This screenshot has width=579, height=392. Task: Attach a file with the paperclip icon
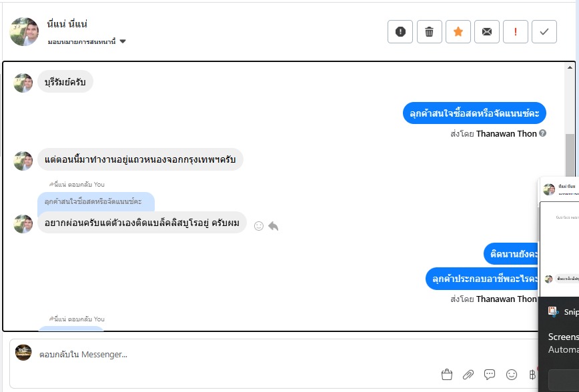coord(468,375)
